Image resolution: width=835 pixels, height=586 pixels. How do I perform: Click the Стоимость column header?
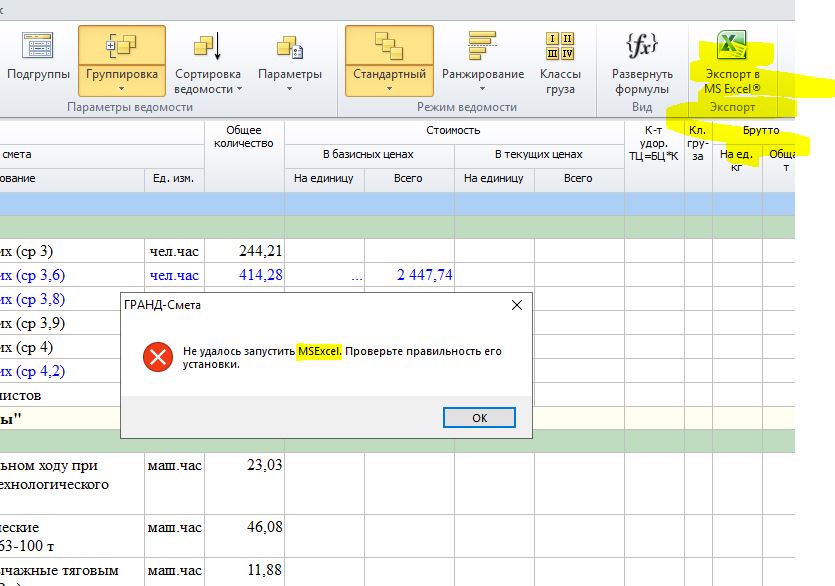click(x=453, y=130)
